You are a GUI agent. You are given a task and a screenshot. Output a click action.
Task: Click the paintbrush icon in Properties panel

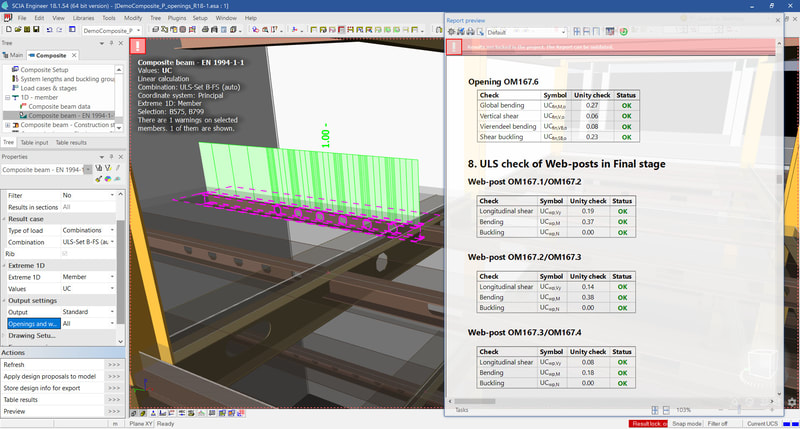(99, 179)
